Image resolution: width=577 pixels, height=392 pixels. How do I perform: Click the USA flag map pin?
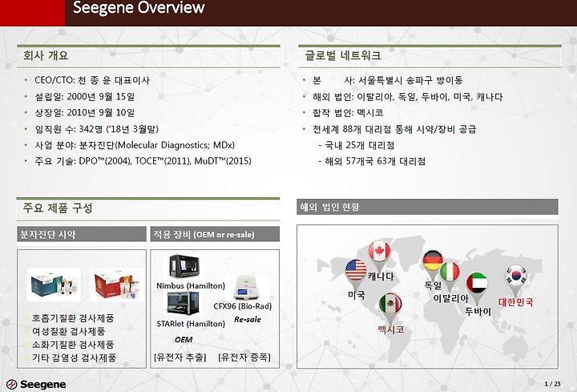[x=356, y=273]
